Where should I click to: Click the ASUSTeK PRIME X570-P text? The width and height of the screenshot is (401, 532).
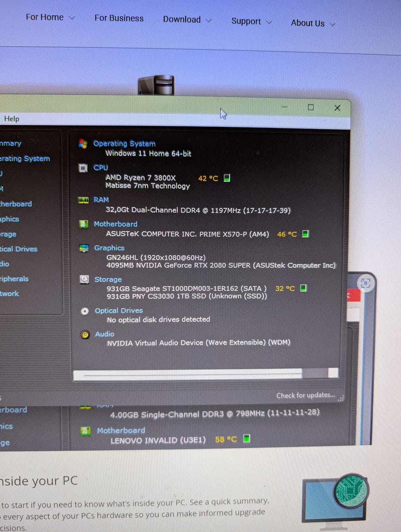188,234
